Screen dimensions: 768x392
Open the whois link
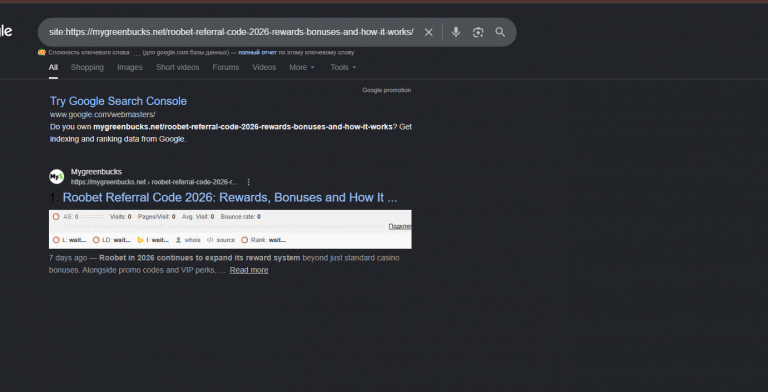pyautogui.click(x=188, y=240)
